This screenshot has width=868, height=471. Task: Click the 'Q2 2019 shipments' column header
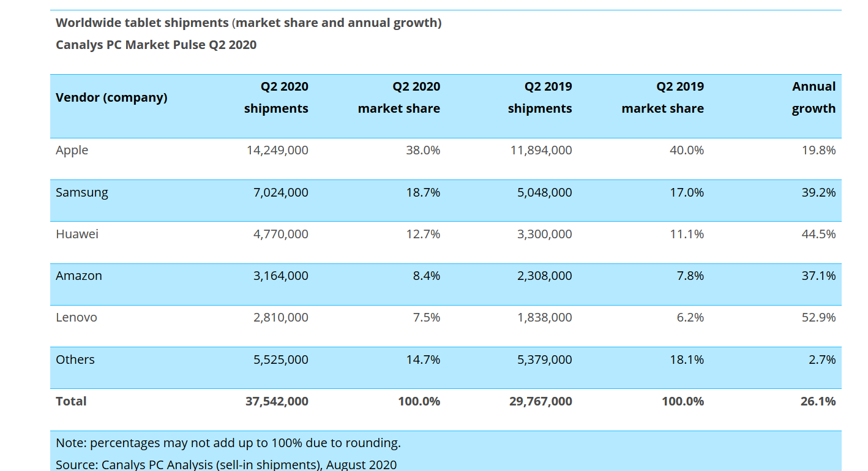[540, 97]
